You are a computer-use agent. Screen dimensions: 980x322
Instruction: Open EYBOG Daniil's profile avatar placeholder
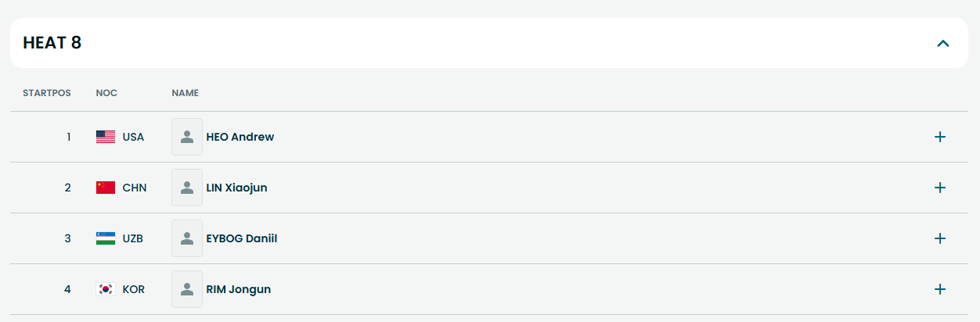point(187,238)
